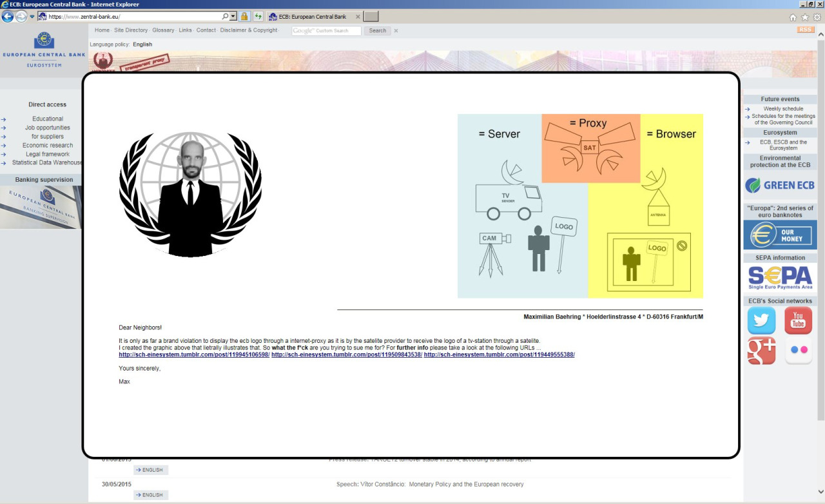The height and width of the screenshot is (504, 825).
Task: Open ECB, ESCB and the Eurosystem link
Action: point(783,145)
